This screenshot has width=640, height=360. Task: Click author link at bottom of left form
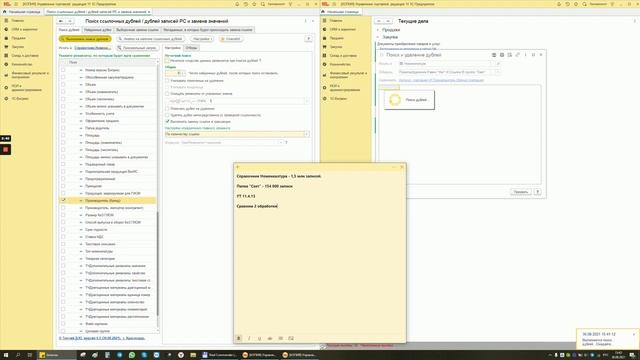[102, 338]
